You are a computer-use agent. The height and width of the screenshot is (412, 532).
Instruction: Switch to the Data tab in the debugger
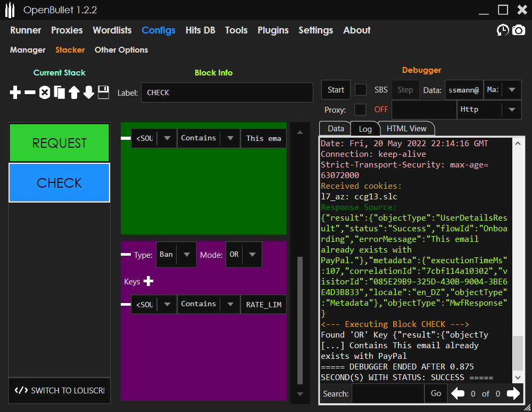(336, 129)
